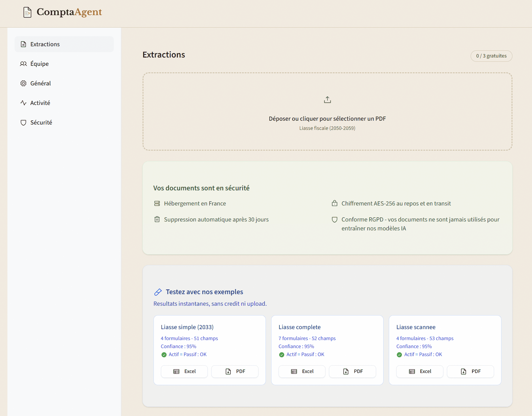Click the Activité waveform icon
The height and width of the screenshot is (416, 532).
tap(23, 103)
